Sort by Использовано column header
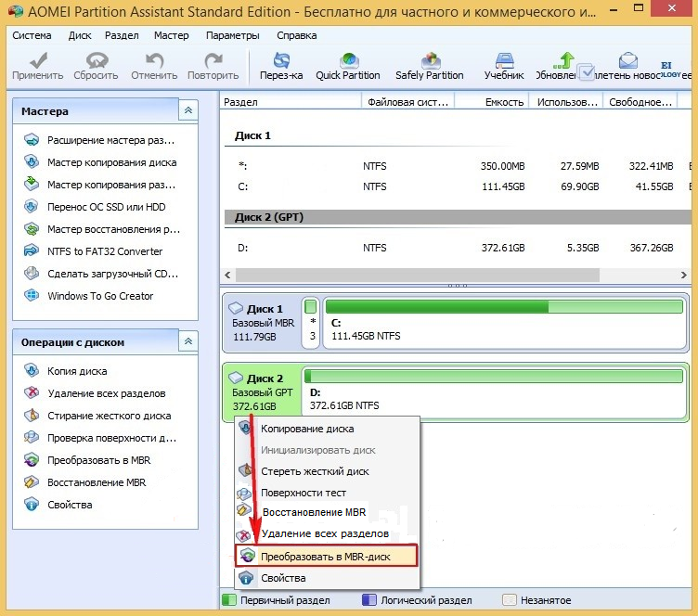 [566, 102]
